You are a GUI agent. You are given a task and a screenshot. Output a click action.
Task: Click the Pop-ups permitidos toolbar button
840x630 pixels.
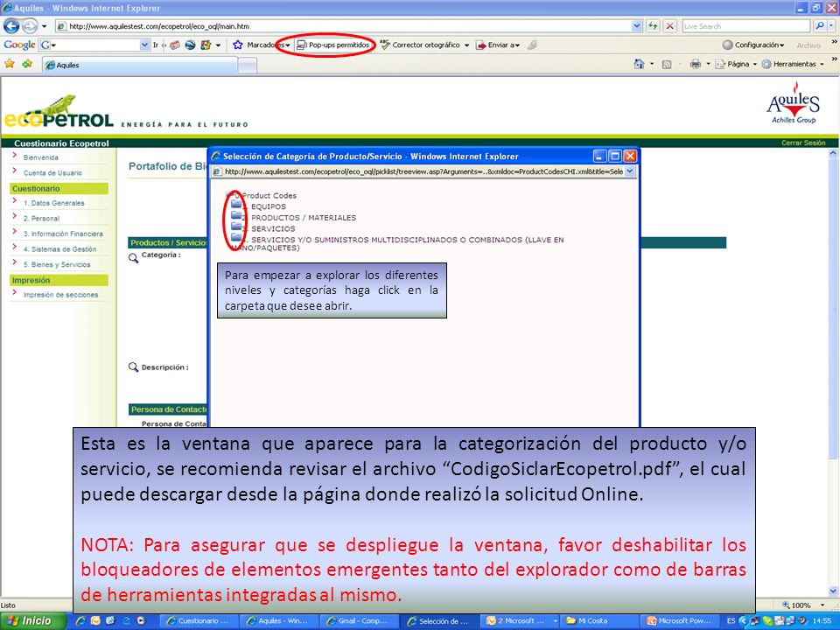click(333, 45)
